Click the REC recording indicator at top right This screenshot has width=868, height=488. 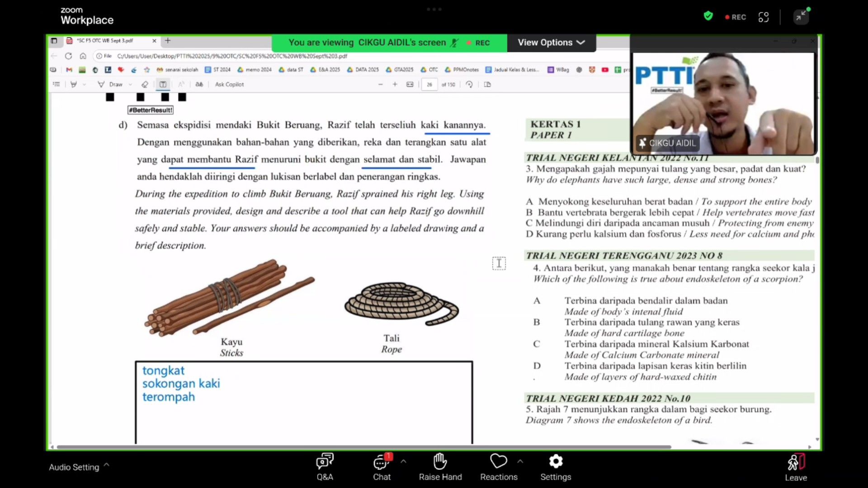pyautogui.click(x=735, y=17)
